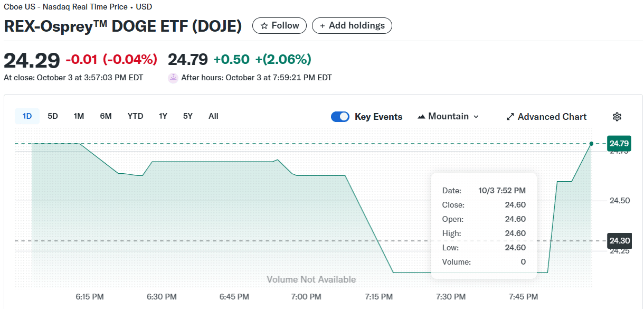This screenshot has height=309, width=644.
Task: Click the Mountain chart style icon
Action: (x=422, y=116)
